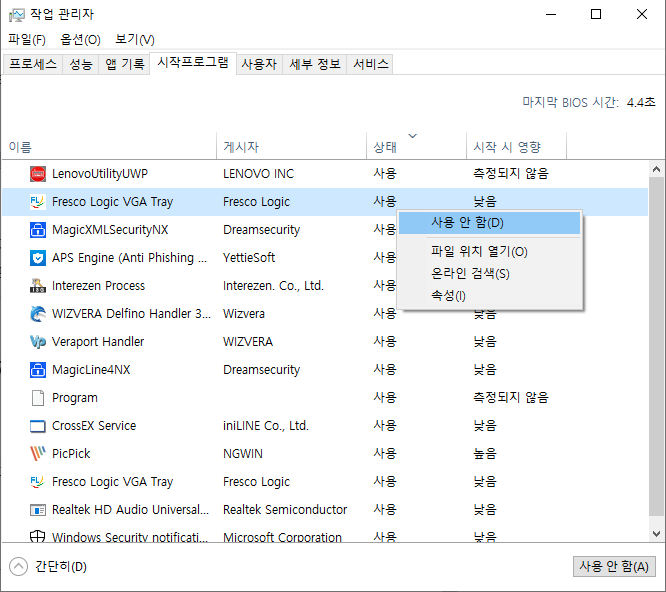The height and width of the screenshot is (592, 666).
Task: Click the blank Program file icon
Action: [x=38, y=398]
